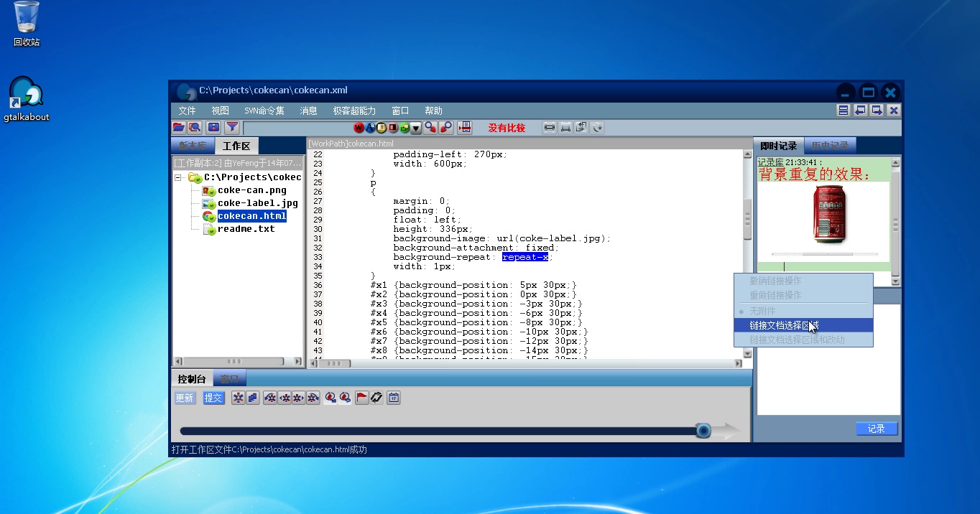
Task: Select readme.txt in the file tree
Action: pyautogui.click(x=246, y=229)
